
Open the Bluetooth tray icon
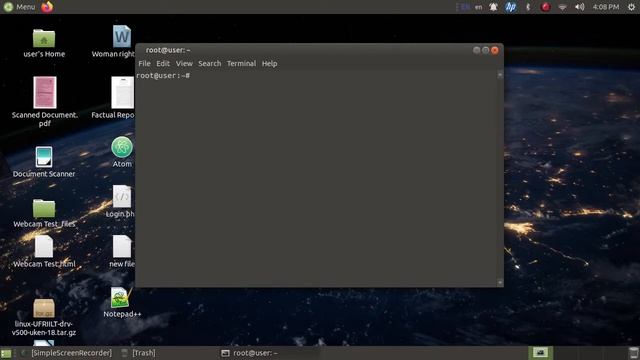click(x=528, y=7)
